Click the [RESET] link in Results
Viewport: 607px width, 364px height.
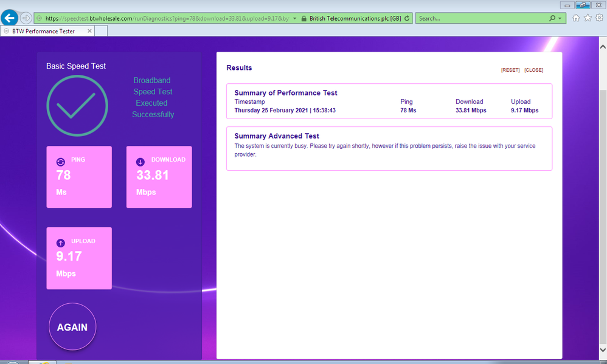coord(510,70)
